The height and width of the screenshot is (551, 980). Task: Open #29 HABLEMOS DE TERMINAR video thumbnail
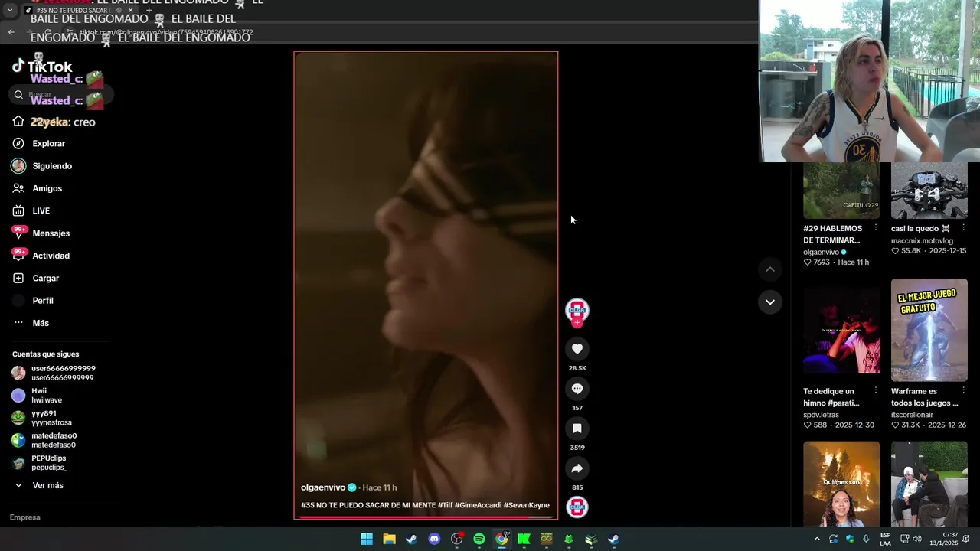tap(841, 191)
